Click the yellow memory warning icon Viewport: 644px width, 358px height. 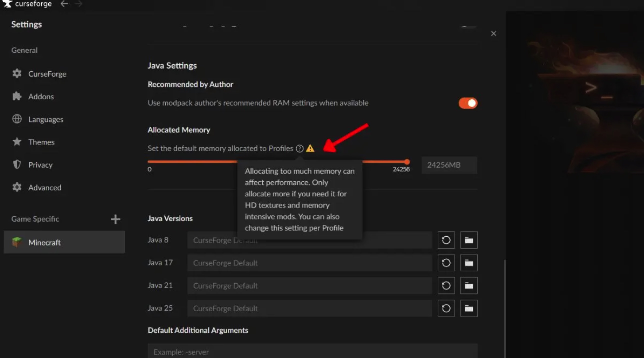[x=310, y=148]
